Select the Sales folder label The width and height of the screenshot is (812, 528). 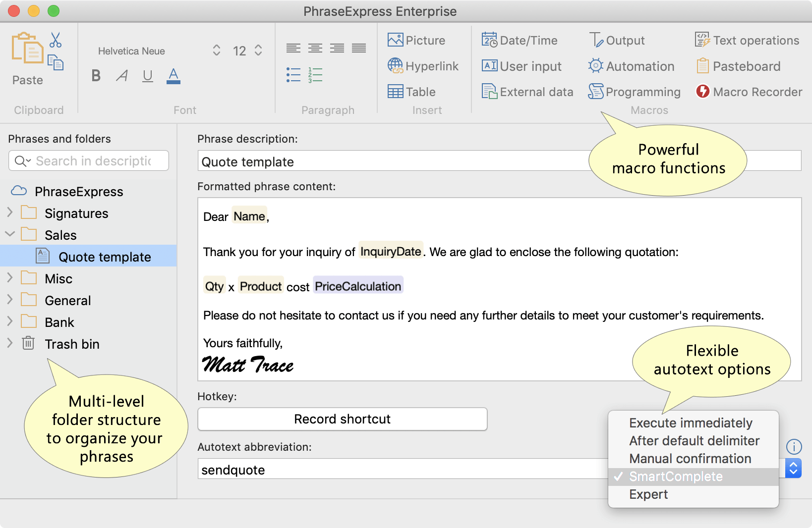point(60,235)
